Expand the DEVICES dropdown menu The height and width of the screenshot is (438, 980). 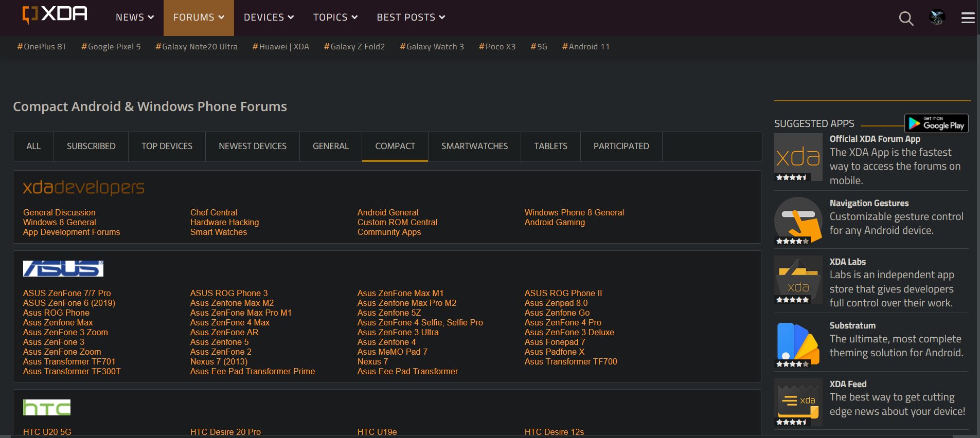click(269, 17)
